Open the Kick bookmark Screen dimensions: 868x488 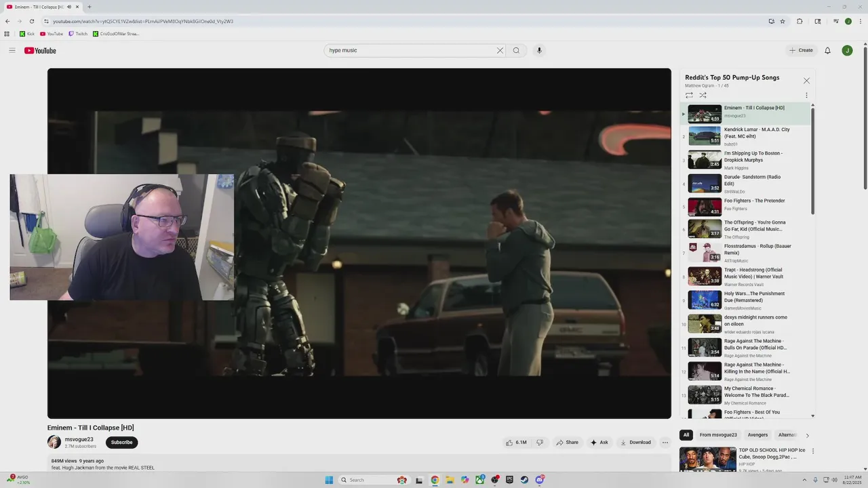click(x=27, y=34)
